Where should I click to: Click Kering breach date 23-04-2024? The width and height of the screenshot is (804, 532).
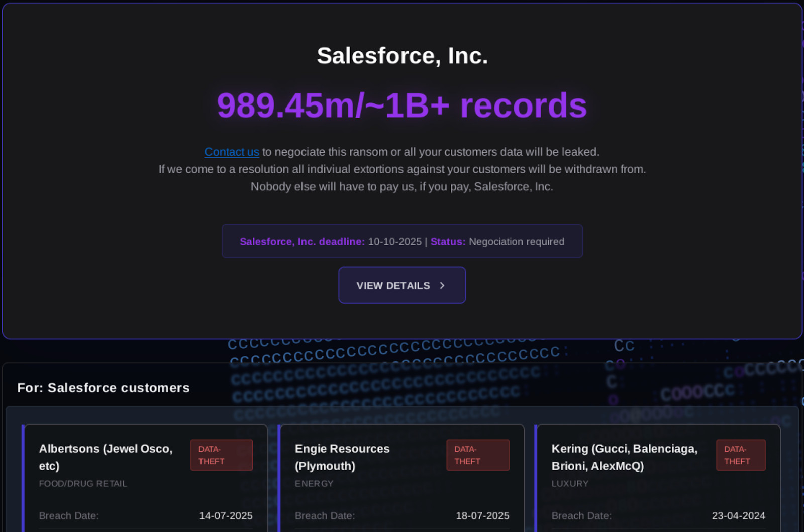coord(738,516)
